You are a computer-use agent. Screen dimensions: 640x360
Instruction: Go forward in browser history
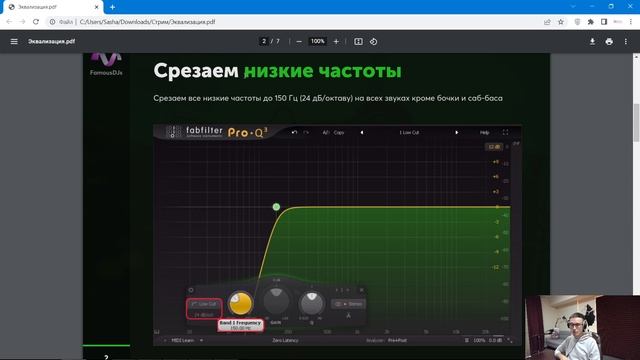coord(22,22)
